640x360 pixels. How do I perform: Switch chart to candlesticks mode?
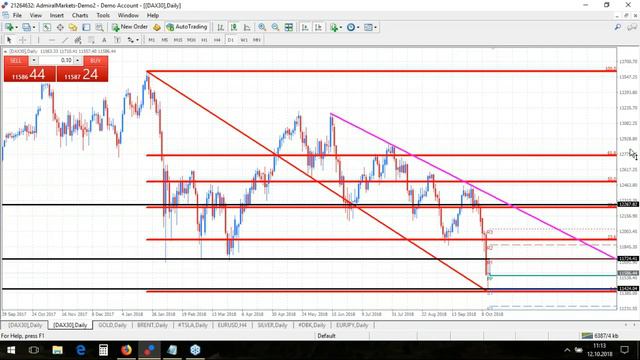tap(233, 27)
